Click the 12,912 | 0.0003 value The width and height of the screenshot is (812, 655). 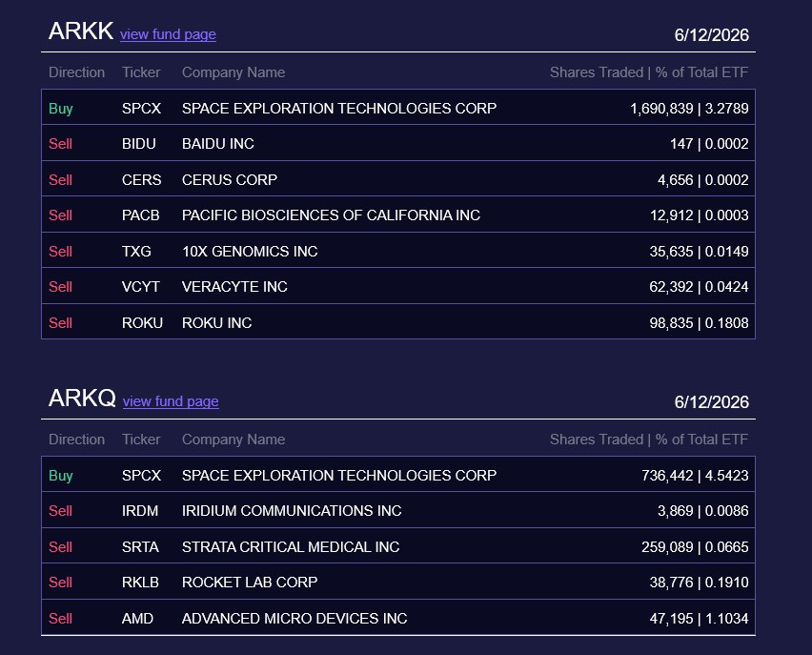[x=700, y=215]
